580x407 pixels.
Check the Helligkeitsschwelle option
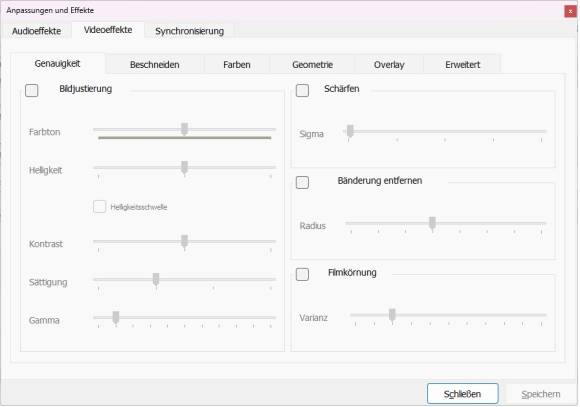coord(100,206)
